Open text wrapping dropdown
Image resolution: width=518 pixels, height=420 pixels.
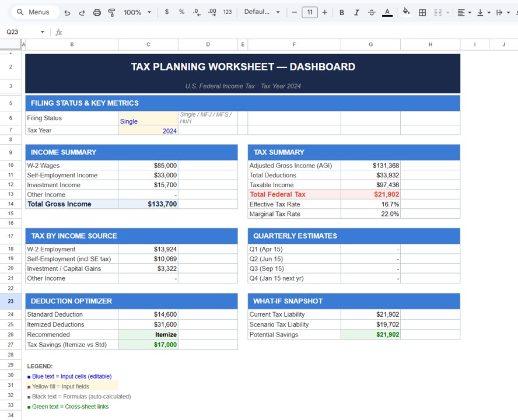click(x=503, y=13)
